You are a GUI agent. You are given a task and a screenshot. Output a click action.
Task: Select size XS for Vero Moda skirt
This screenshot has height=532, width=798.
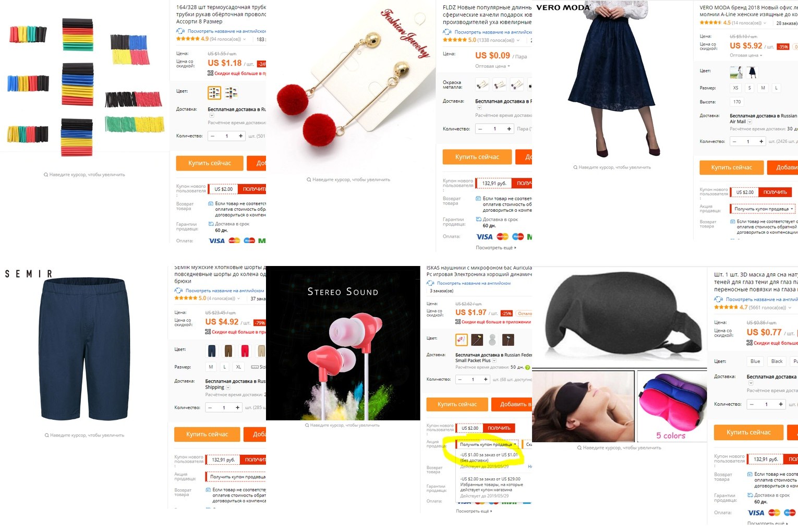[735, 88]
